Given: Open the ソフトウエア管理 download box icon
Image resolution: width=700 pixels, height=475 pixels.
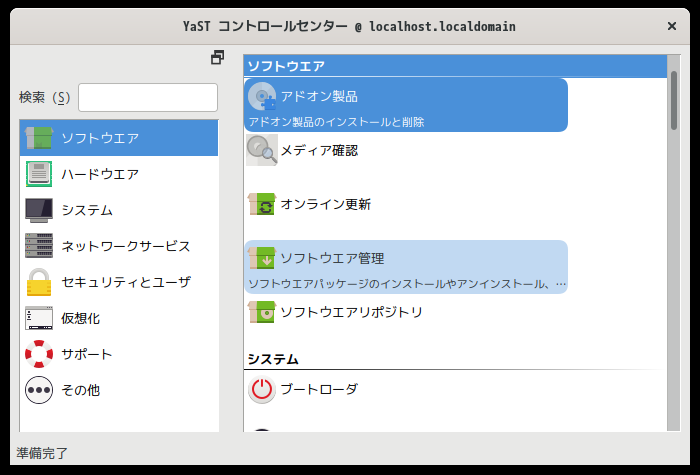Looking at the screenshot, I should coord(262,258).
